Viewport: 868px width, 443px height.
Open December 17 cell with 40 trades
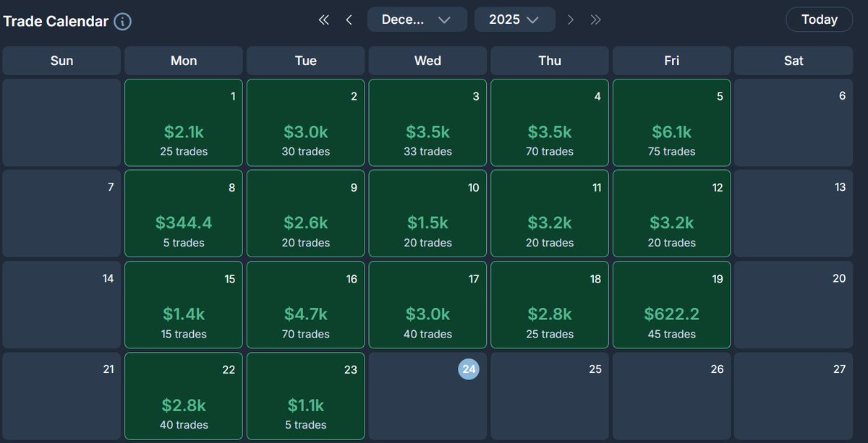click(427, 305)
